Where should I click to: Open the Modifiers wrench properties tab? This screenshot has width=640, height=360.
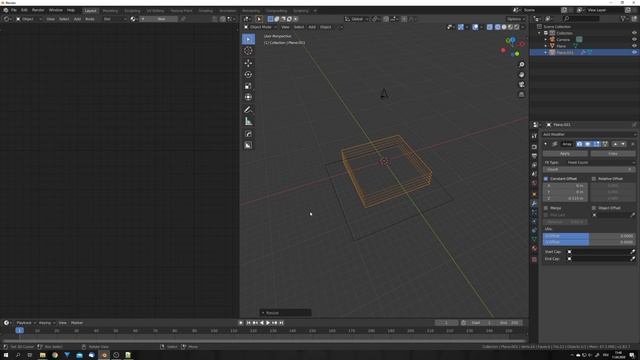[534, 203]
